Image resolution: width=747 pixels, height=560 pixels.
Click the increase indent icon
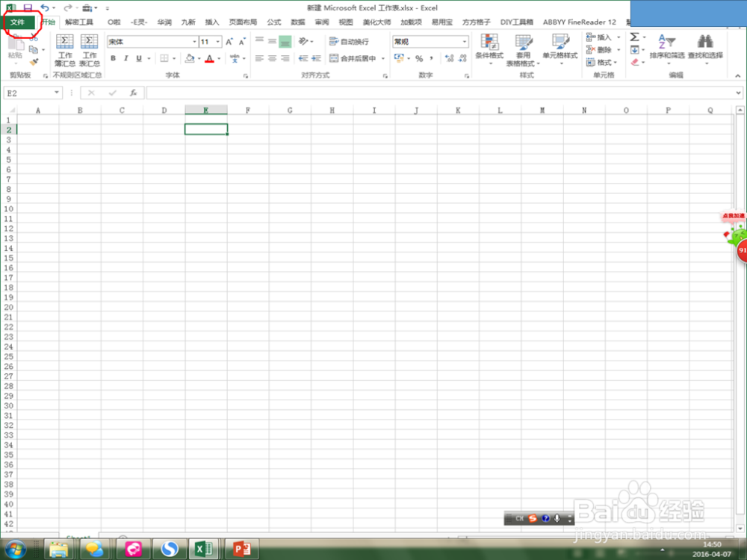click(316, 58)
